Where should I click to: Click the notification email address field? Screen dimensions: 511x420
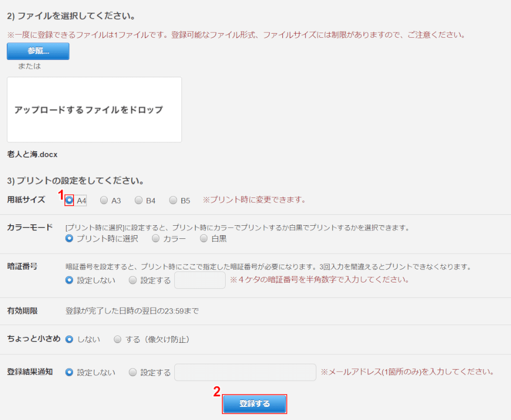click(245, 372)
